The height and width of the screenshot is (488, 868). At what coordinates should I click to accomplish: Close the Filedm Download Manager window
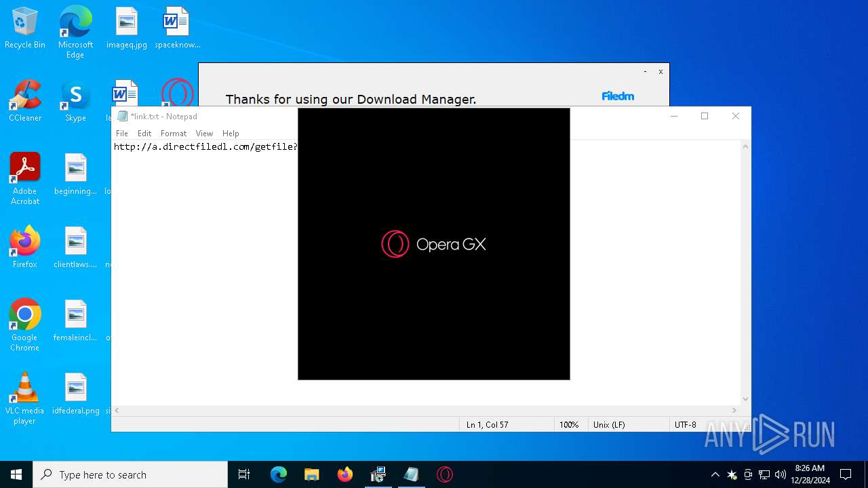660,72
